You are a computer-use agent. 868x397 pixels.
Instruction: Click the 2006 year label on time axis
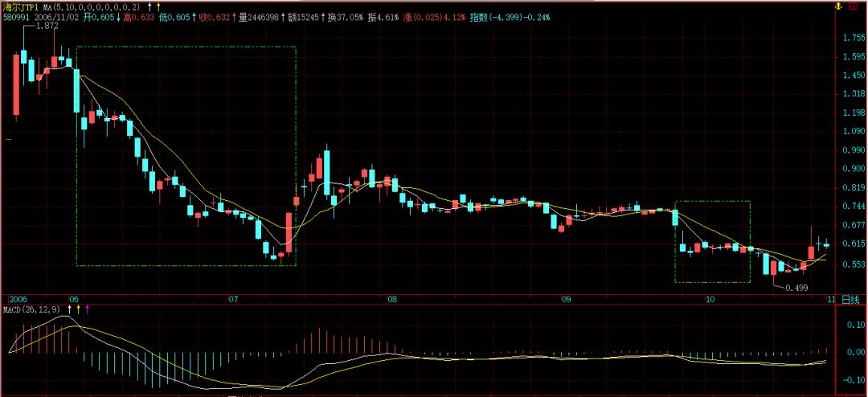18,300
